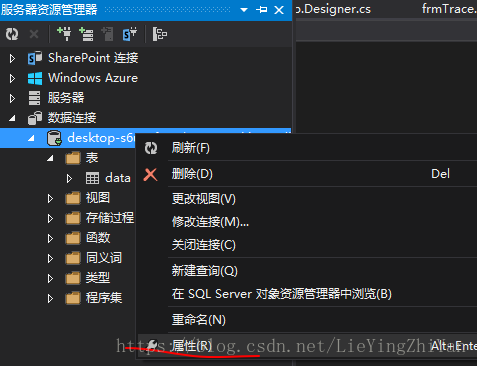Select the 函数 folder
The image size is (477, 366).
(x=98, y=238)
